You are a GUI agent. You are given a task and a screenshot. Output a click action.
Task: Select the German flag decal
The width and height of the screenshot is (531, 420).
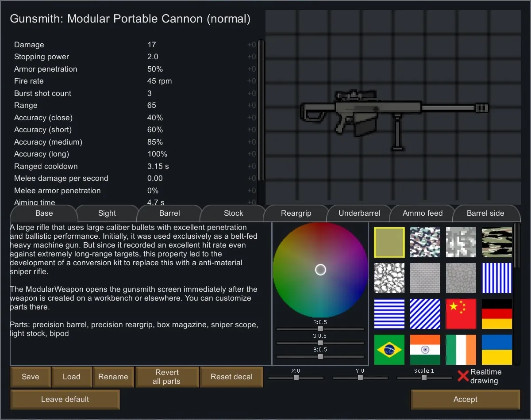pyautogui.click(x=496, y=314)
